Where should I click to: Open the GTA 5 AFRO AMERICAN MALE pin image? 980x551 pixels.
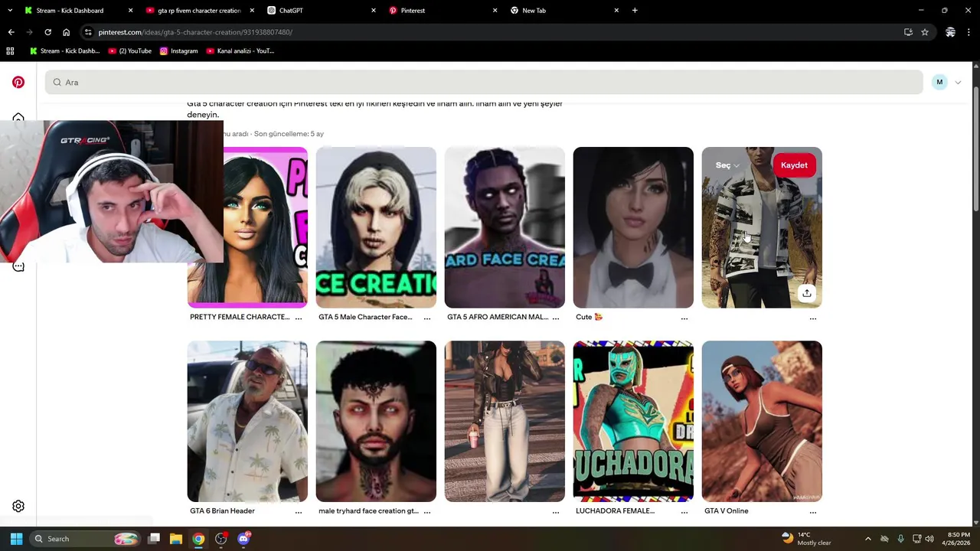click(x=505, y=227)
